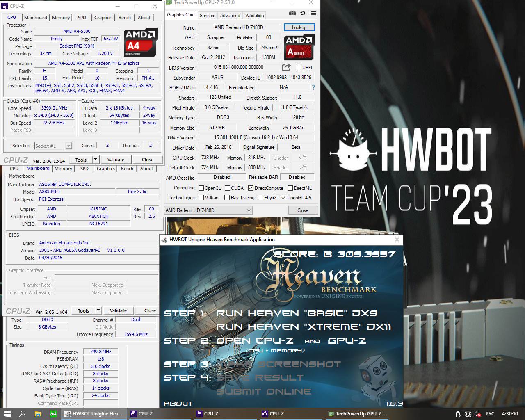Switch to the TechPowerUp GPU-Z taskbar button

tap(357, 414)
